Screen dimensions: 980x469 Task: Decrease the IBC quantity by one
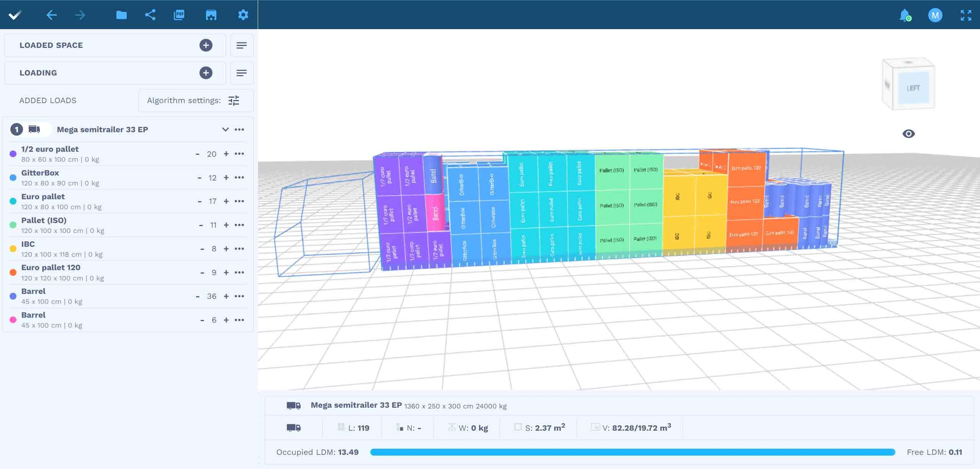pyautogui.click(x=202, y=249)
